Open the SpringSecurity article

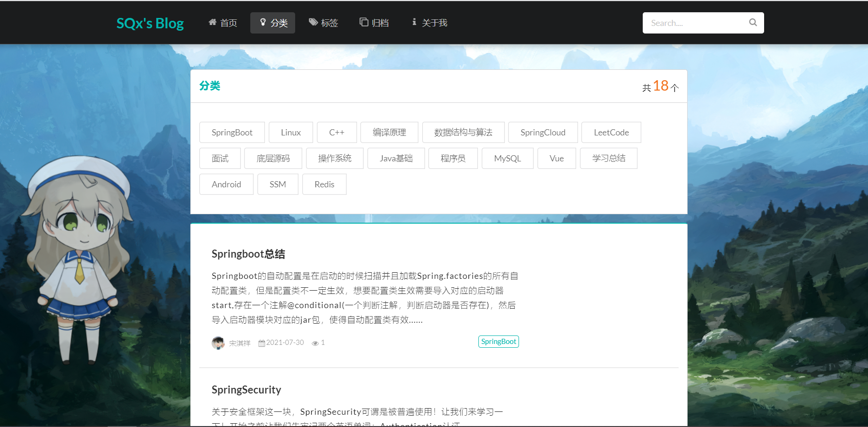coord(246,389)
